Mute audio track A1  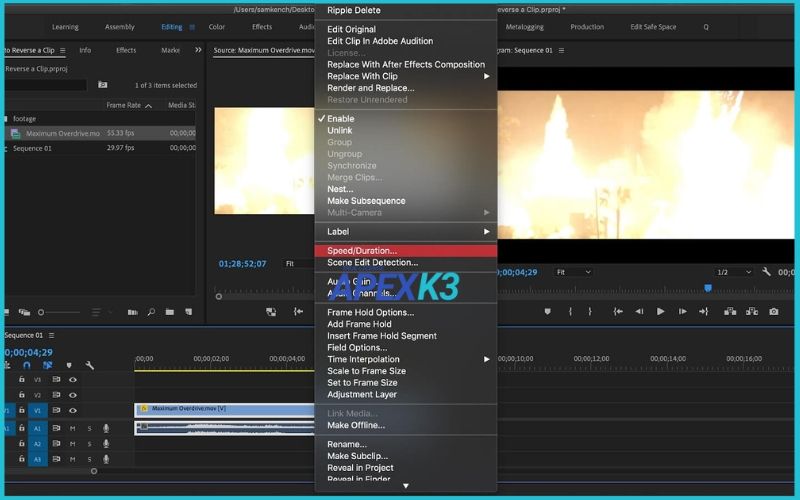pyautogui.click(x=72, y=428)
